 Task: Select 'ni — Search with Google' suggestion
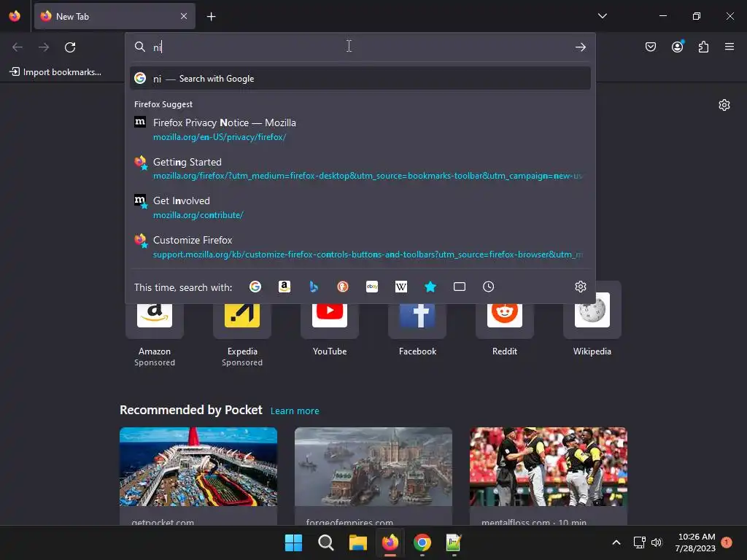(360, 78)
